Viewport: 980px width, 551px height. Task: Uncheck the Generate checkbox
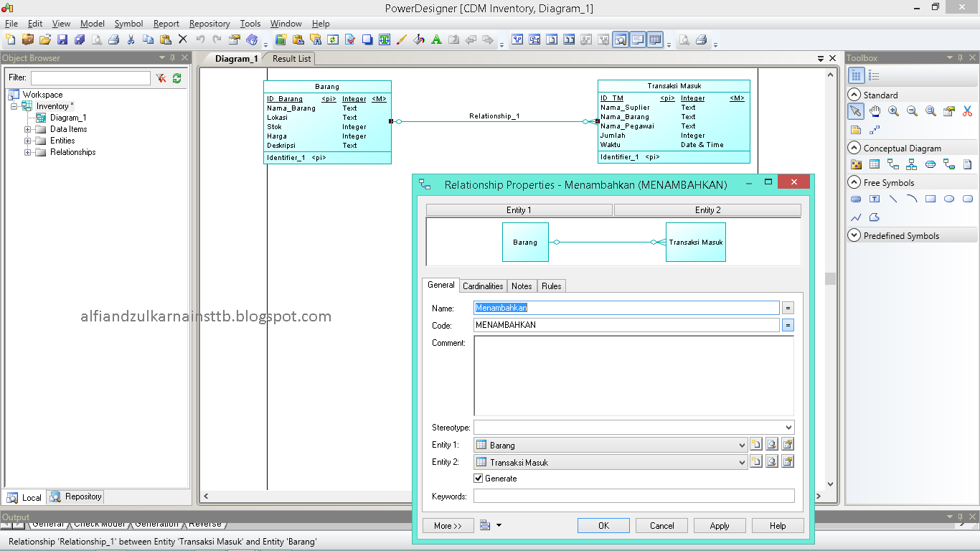click(x=478, y=478)
